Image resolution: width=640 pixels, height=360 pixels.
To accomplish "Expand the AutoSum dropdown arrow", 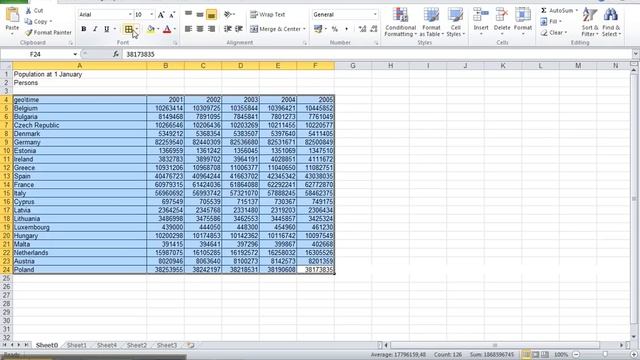I will tap(576, 11).
